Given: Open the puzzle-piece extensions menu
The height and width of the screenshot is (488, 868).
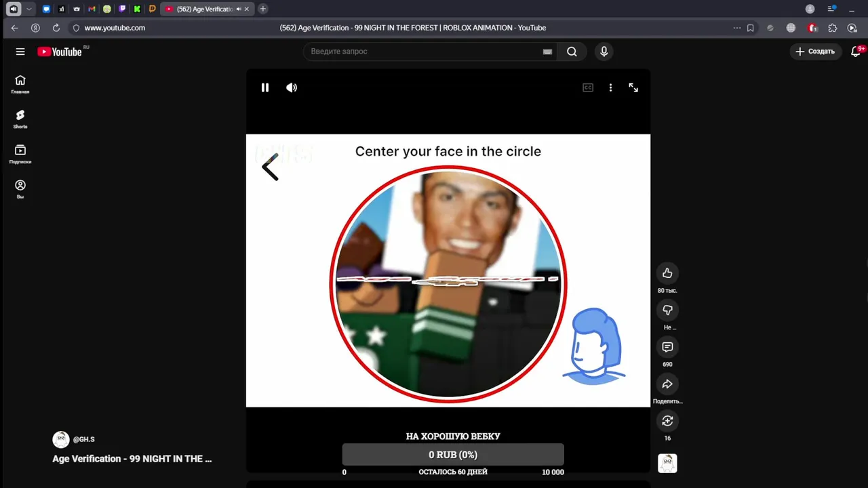Looking at the screenshot, I should pos(832,28).
